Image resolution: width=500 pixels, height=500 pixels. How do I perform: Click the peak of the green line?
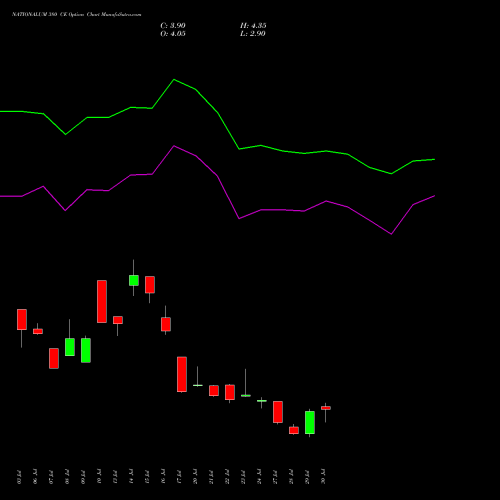pyautogui.click(x=174, y=80)
